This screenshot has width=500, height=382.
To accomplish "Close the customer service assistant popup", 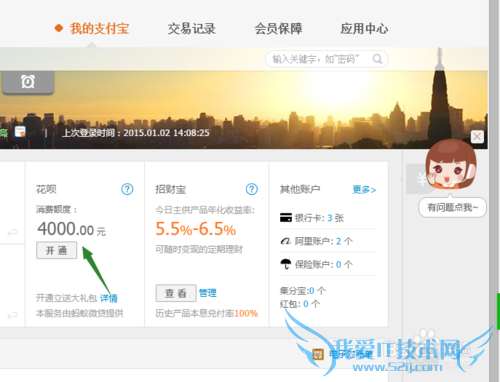I will [x=477, y=137].
